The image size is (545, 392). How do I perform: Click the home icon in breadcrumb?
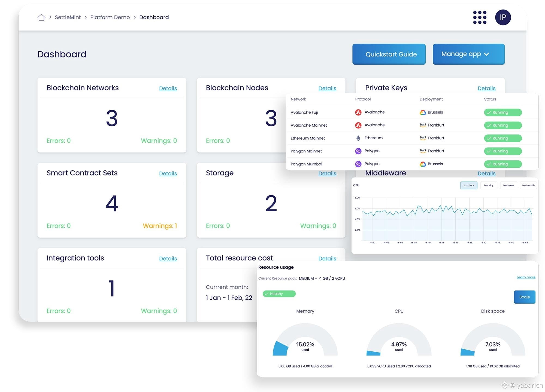coord(41,17)
